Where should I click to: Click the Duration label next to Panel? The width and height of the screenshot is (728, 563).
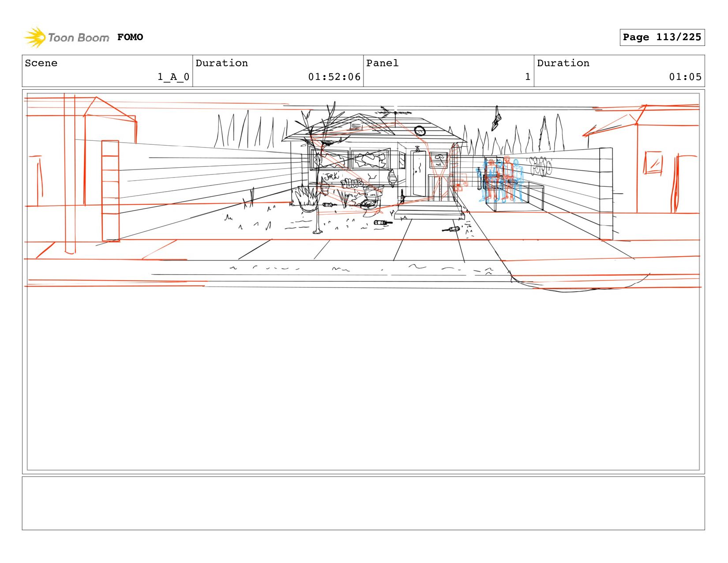pyautogui.click(x=563, y=63)
